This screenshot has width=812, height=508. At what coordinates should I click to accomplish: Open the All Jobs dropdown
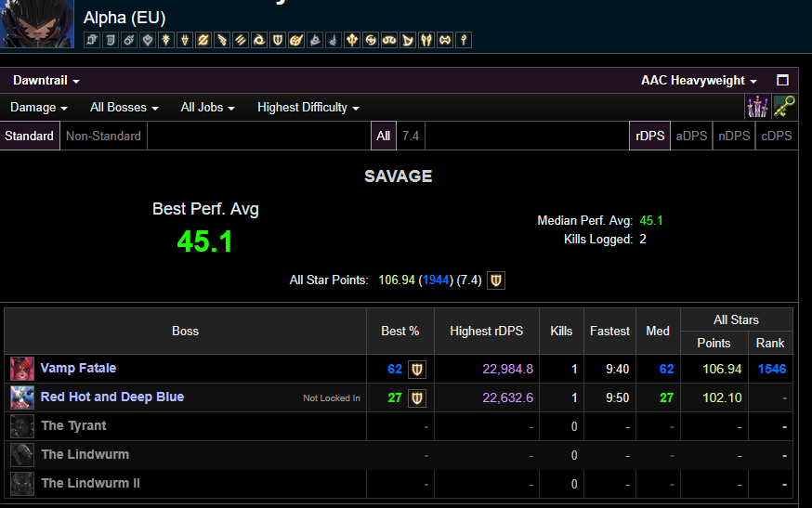pyautogui.click(x=208, y=107)
